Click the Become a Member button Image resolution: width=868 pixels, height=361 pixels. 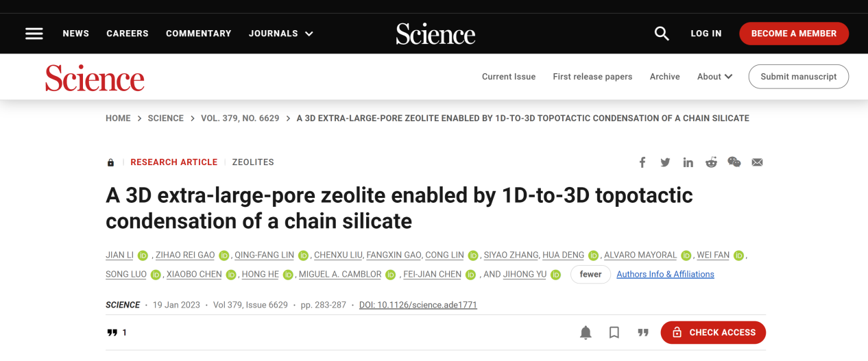point(794,34)
